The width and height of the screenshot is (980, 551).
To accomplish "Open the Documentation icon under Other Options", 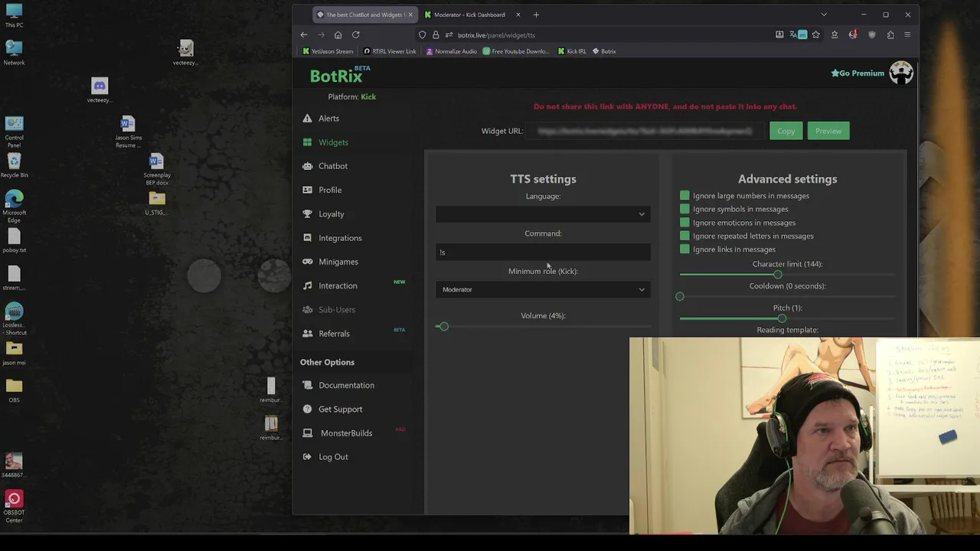I will [307, 385].
